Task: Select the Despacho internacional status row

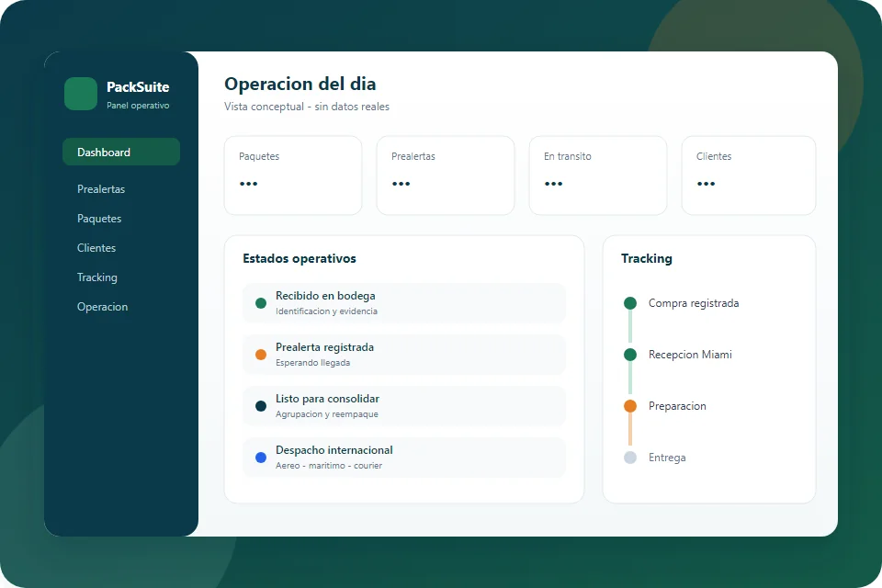Action: [x=404, y=458]
